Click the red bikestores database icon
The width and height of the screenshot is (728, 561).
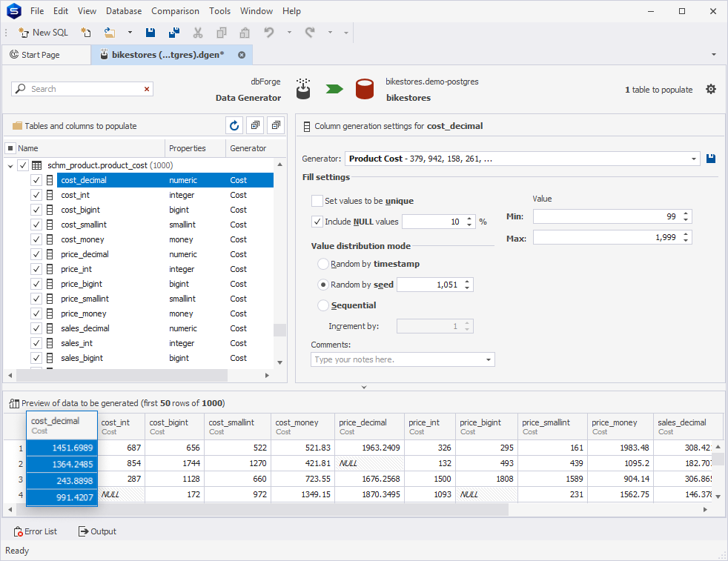365,89
